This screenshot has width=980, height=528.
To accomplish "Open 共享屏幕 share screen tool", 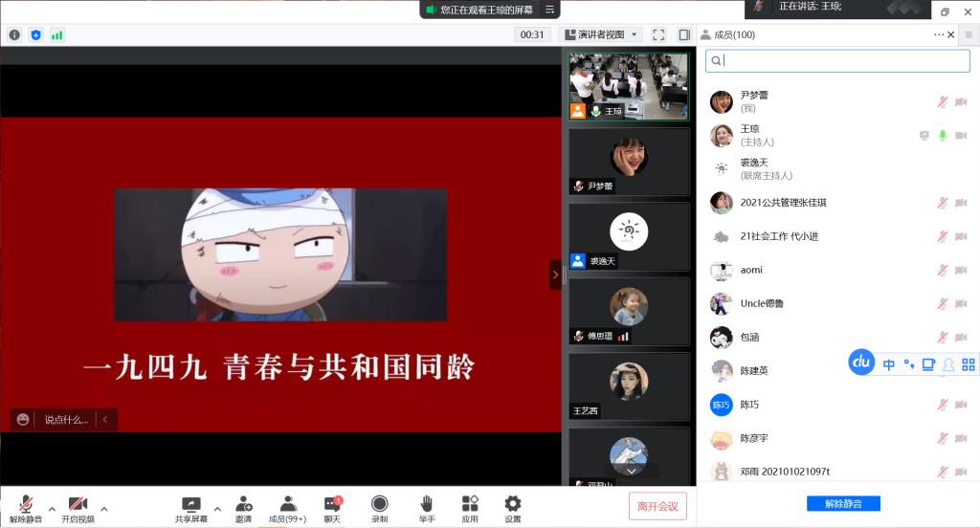I will [190, 506].
